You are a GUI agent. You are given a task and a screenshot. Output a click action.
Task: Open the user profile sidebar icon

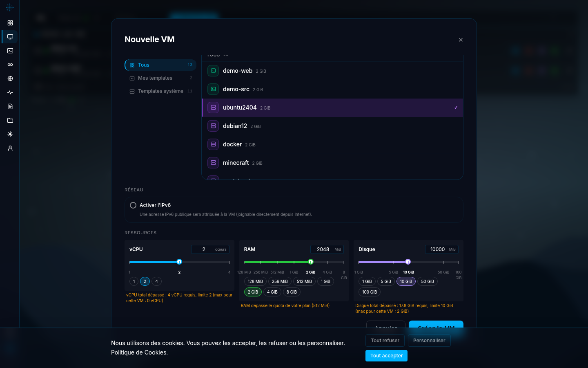tap(10, 148)
